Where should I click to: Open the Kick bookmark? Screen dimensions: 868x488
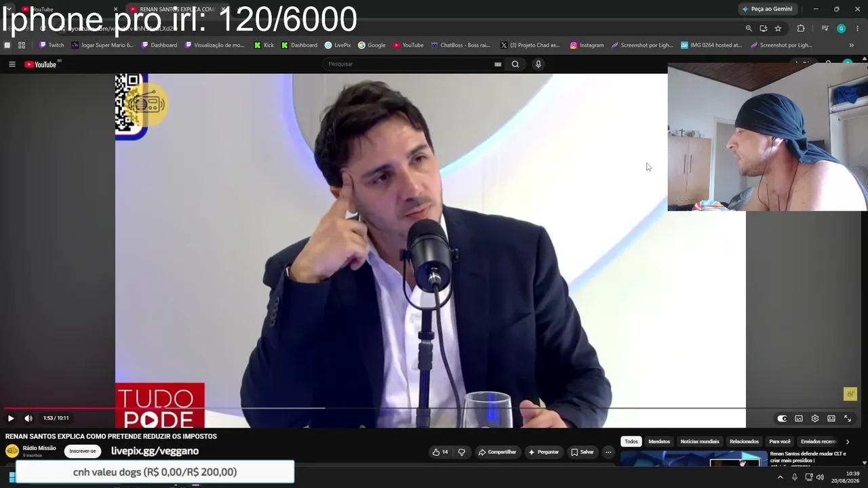[x=264, y=45]
